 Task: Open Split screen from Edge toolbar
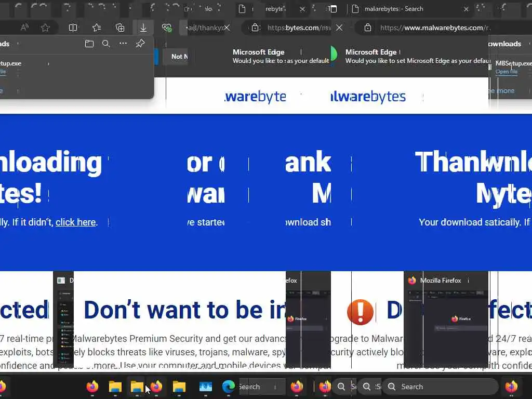pos(73,28)
